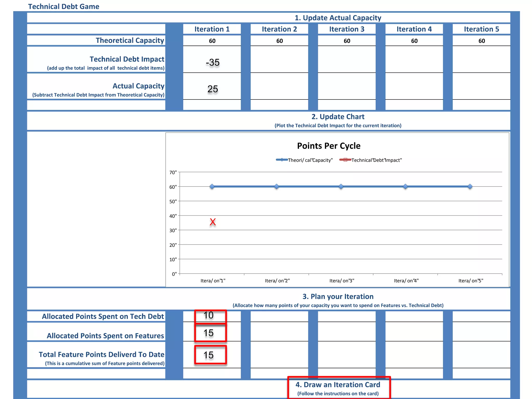Click the Iteration 1 blue data point
532x399 pixels.
pos(212,187)
